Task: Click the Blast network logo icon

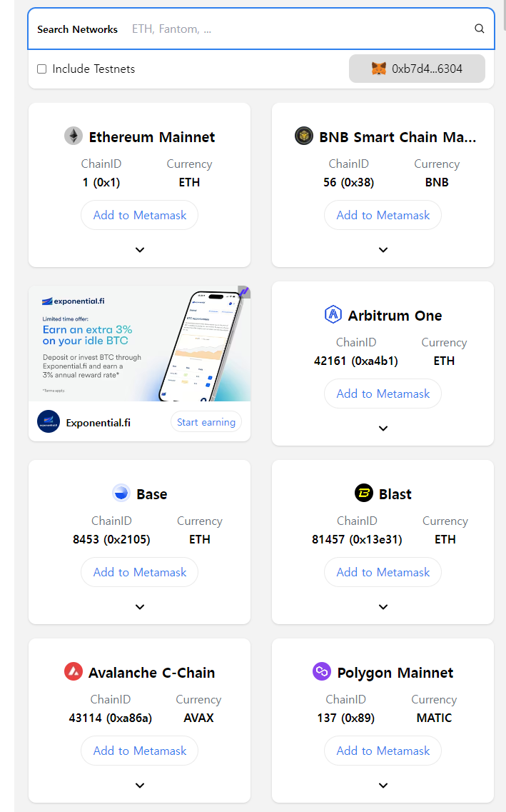Action: [x=364, y=493]
